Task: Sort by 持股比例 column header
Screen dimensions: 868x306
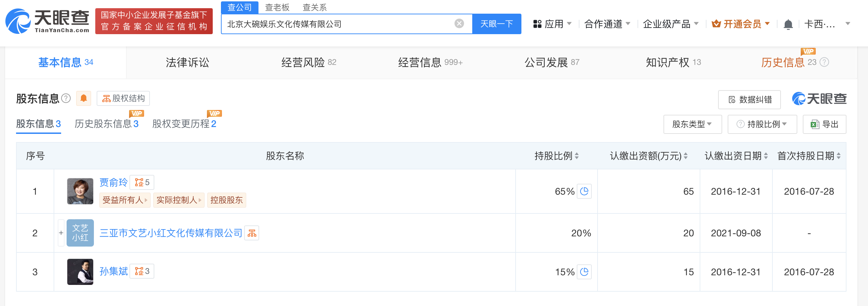Action: point(556,156)
